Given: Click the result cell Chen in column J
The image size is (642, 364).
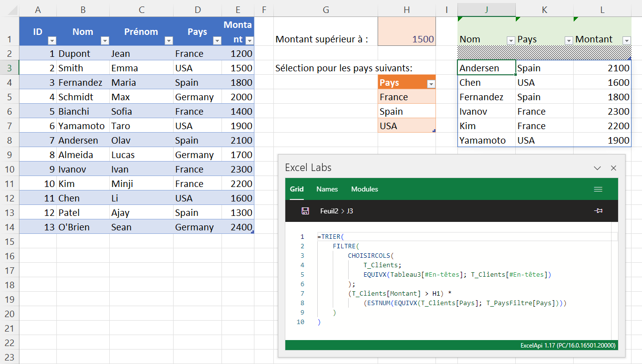Looking at the screenshot, I should [486, 82].
